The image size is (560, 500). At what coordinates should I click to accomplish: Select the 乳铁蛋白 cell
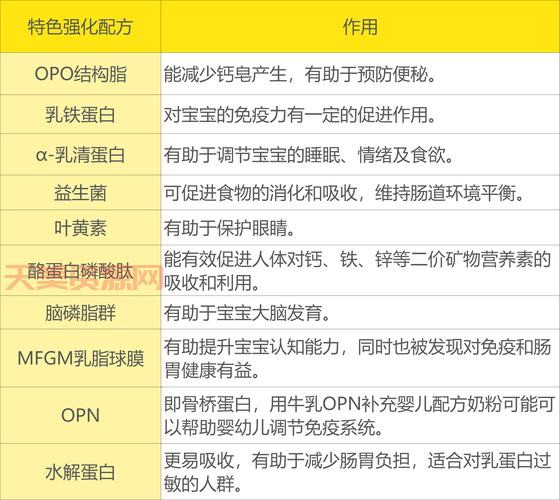tap(80, 115)
